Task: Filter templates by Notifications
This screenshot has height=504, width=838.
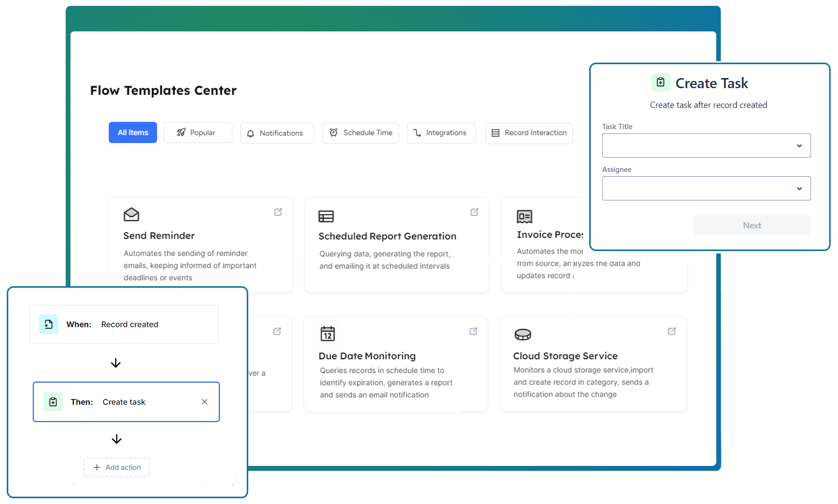Action: click(x=277, y=133)
